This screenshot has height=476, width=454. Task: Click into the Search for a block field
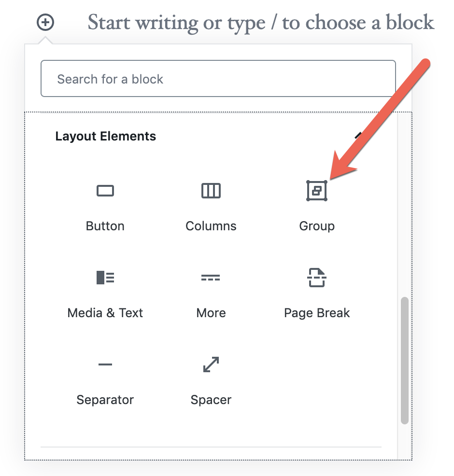218,79
